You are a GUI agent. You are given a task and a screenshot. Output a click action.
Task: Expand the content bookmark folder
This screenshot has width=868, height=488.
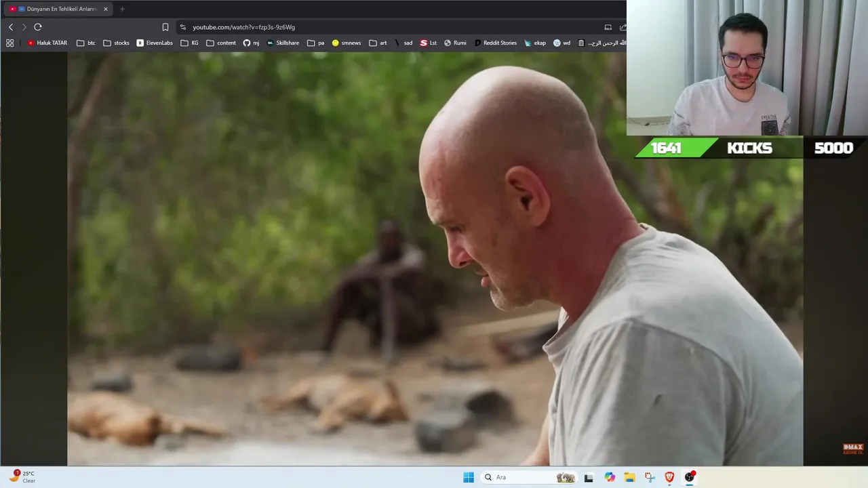[221, 43]
